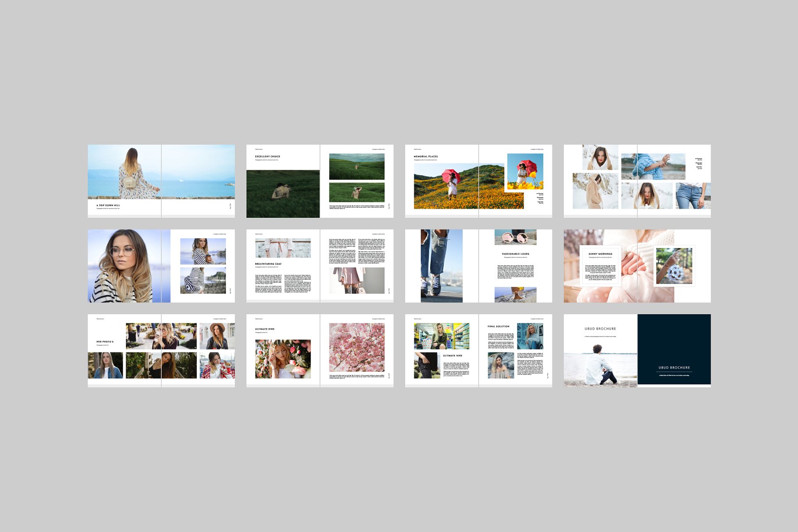Click the dark navy 'Ubud Brochure' cover page
The width and height of the screenshot is (798, 532).
tap(674, 349)
